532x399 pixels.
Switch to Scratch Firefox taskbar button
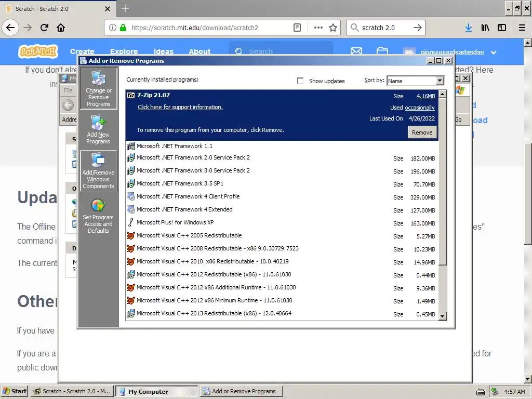coord(72,391)
